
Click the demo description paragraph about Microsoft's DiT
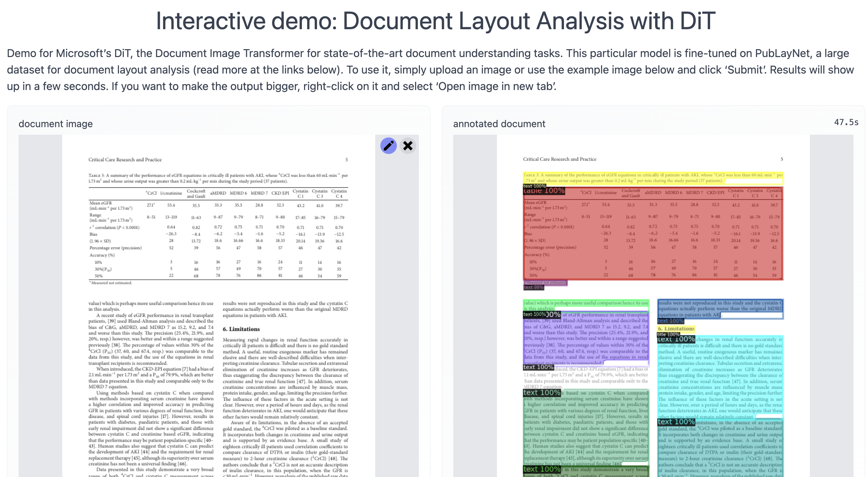click(430, 70)
